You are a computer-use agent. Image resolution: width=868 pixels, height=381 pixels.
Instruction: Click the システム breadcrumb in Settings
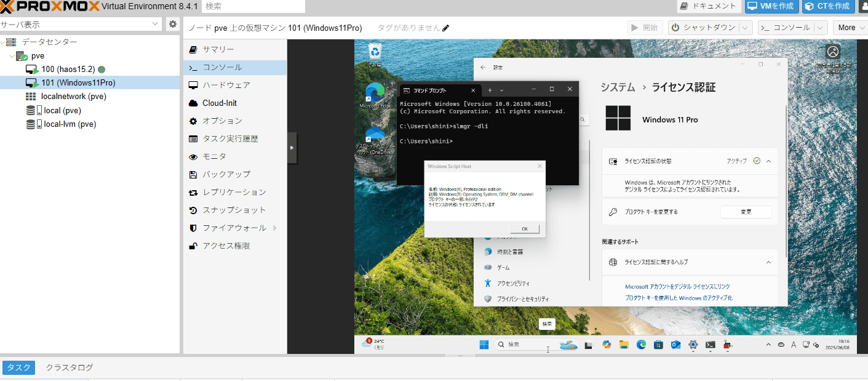pyautogui.click(x=618, y=87)
